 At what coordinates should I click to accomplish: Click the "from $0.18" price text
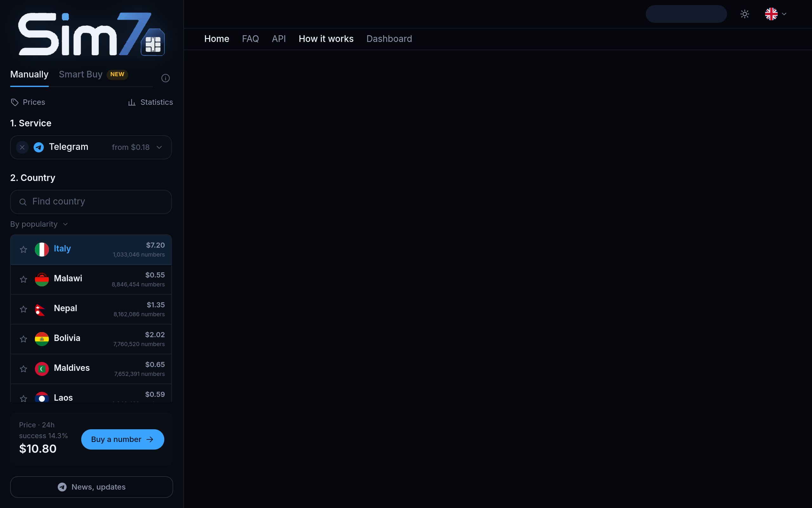click(131, 148)
